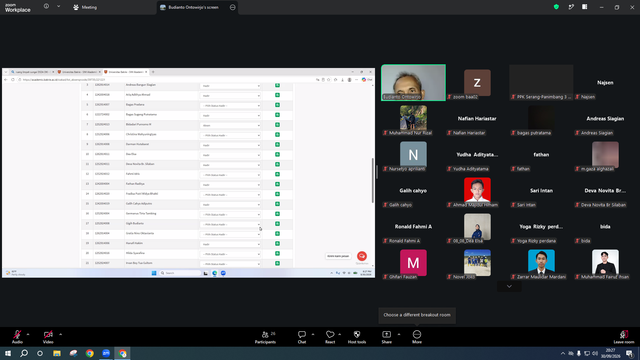
Task: Click fathan participant tile
Action: point(541,154)
